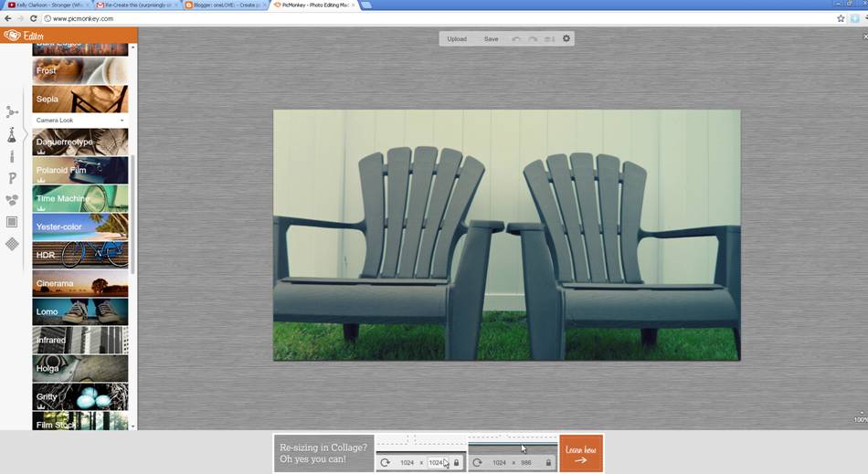Click the undo arrow in top toolbar
The image size is (868, 474).
(516, 39)
